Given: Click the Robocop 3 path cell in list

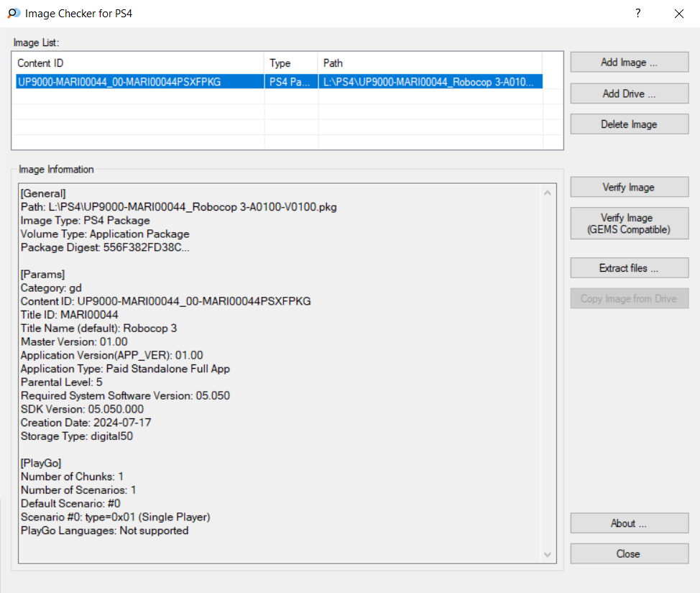Looking at the screenshot, I should coord(429,82).
